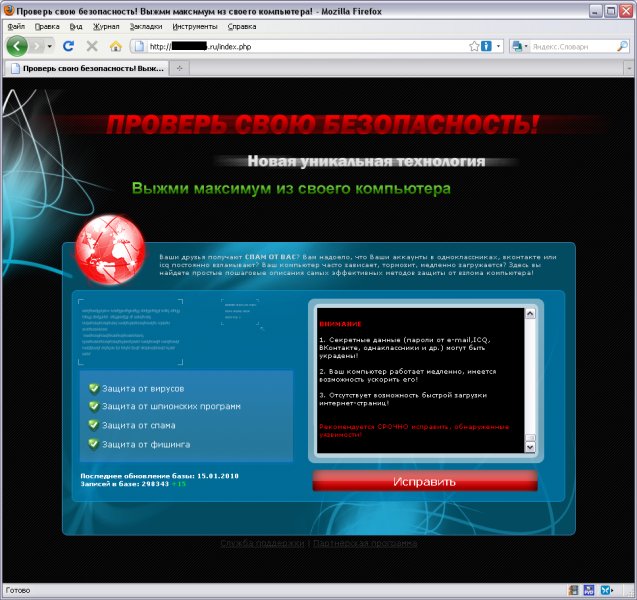Open the Правка menu

click(x=47, y=26)
